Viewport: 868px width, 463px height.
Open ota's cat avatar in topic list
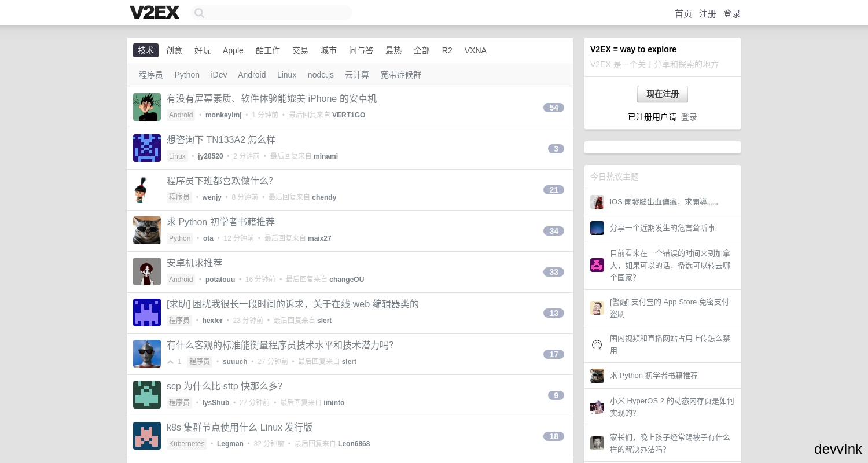coord(147,230)
